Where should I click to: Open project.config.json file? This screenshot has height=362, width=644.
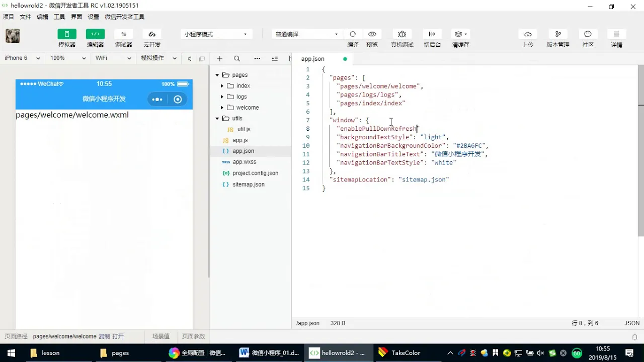pos(255,173)
